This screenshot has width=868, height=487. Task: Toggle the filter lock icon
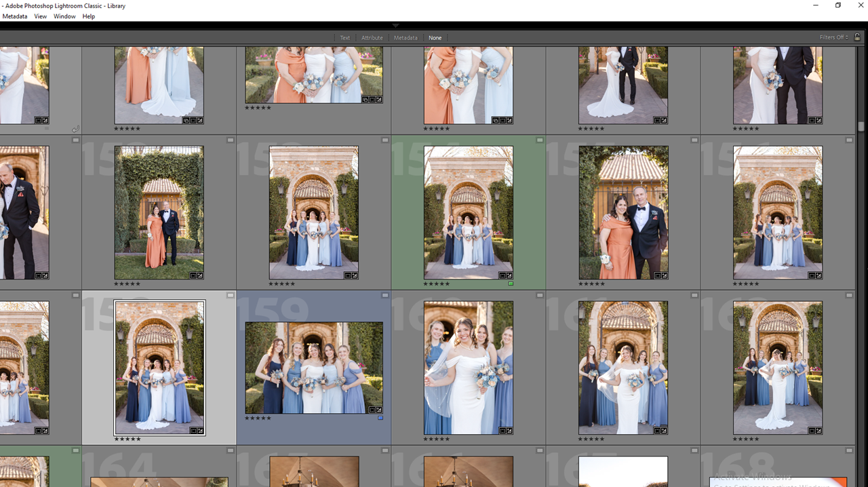[x=857, y=37]
